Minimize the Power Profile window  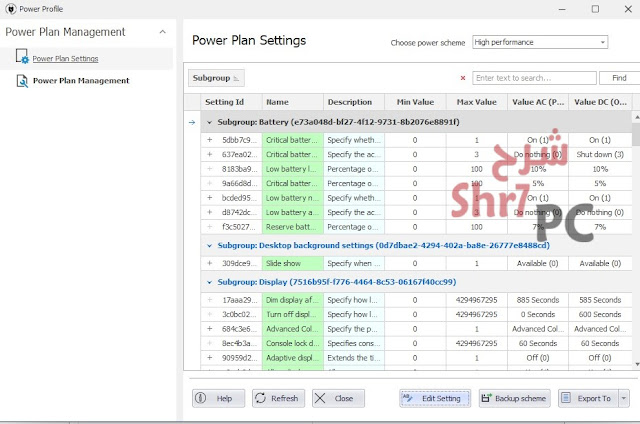(562, 9)
